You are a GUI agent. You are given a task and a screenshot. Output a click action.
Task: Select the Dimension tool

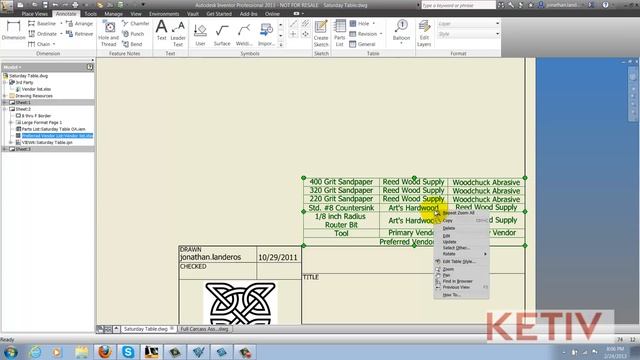point(13,31)
